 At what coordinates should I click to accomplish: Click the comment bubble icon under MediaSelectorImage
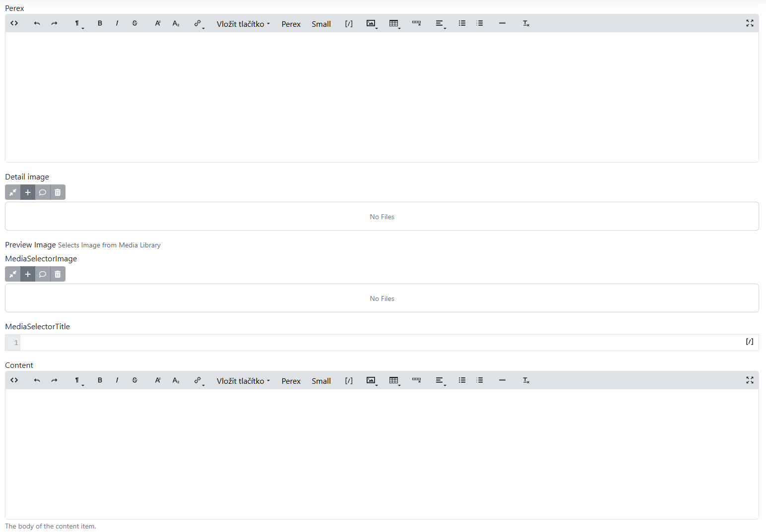(43, 274)
